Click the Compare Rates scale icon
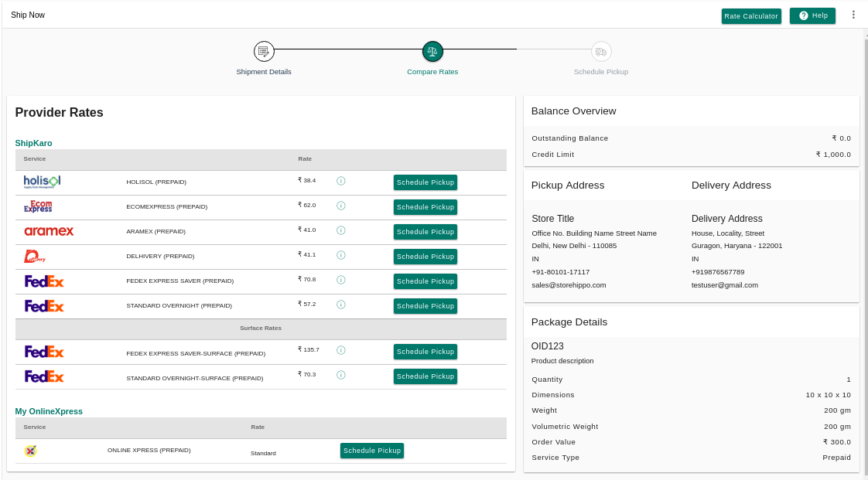The image size is (868, 480). click(x=432, y=52)
